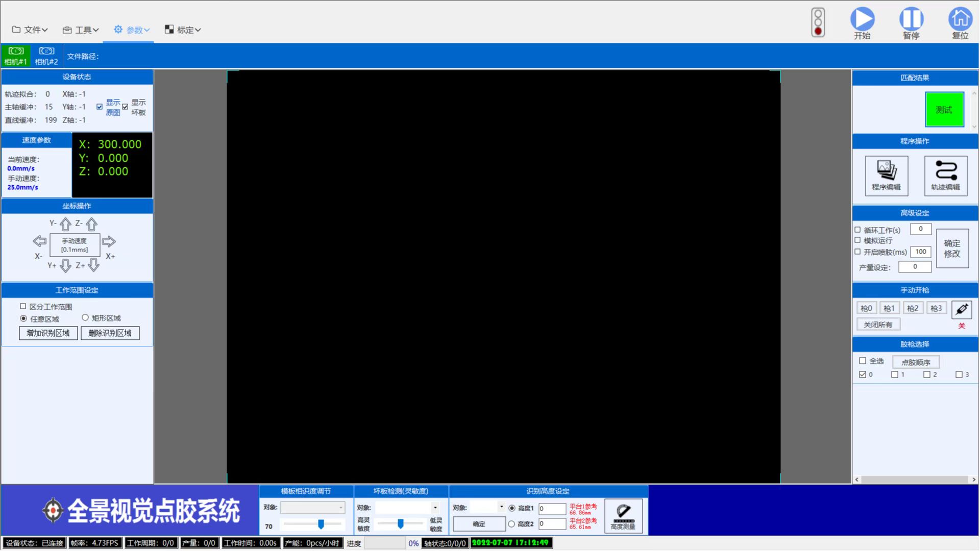Viewport: 980px width, 551px height.
Task: Open the 识别高度设定 对象 dropdown
Action: click(501, 507)
